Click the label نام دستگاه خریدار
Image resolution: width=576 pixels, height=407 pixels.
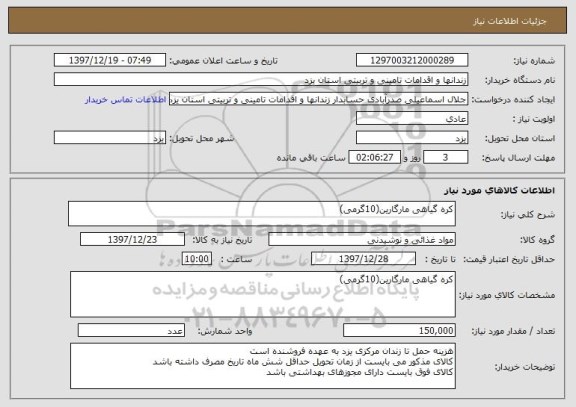click(520, 80)
